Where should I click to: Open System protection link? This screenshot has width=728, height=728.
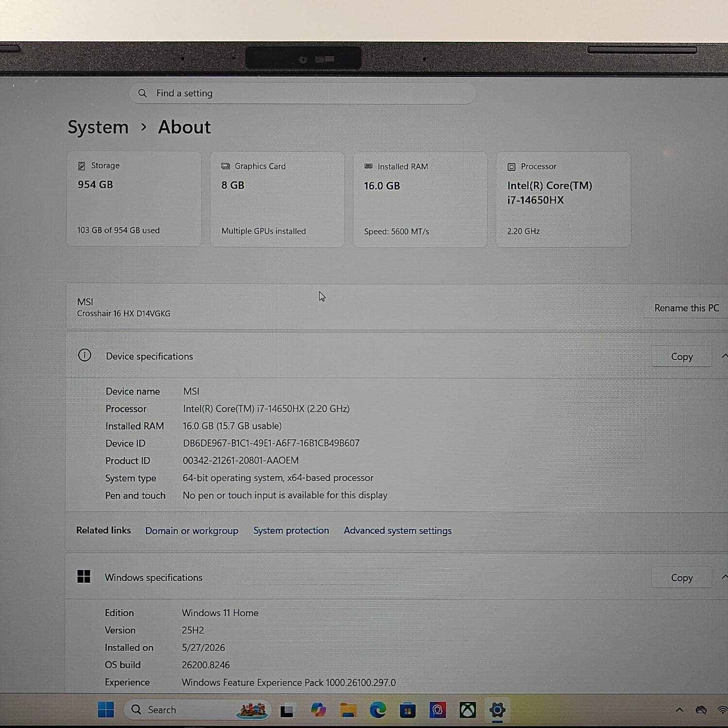(x=291, y=530)
